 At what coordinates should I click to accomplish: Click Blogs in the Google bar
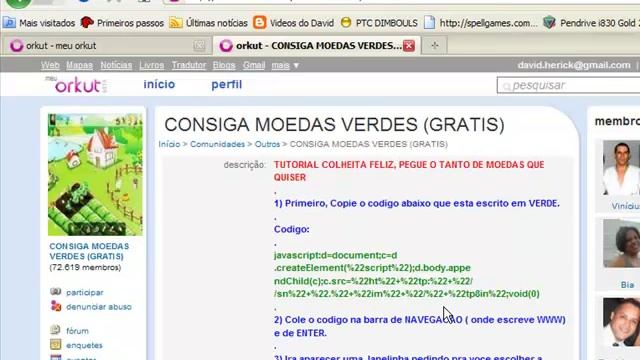coord(224,65)
